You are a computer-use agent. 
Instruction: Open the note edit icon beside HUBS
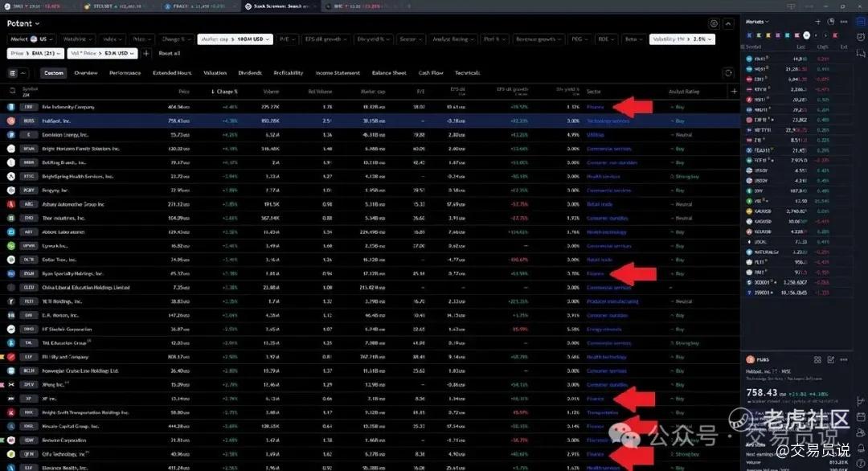[830, 360]
